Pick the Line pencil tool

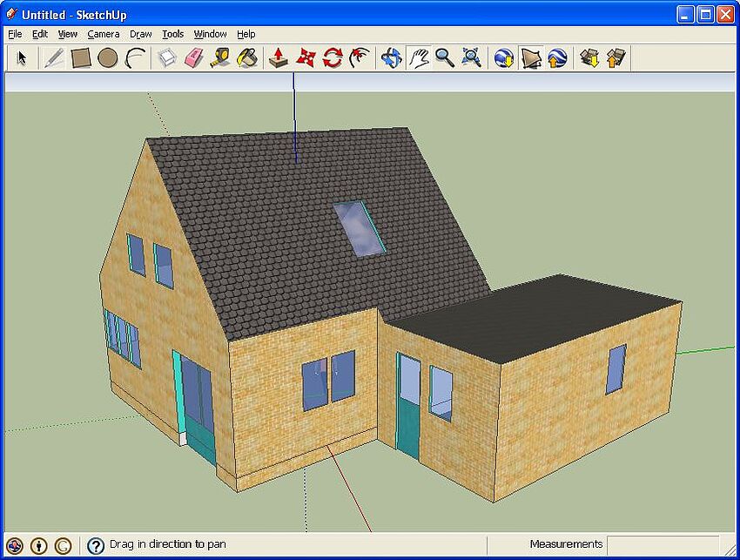(x=54, y=58)
